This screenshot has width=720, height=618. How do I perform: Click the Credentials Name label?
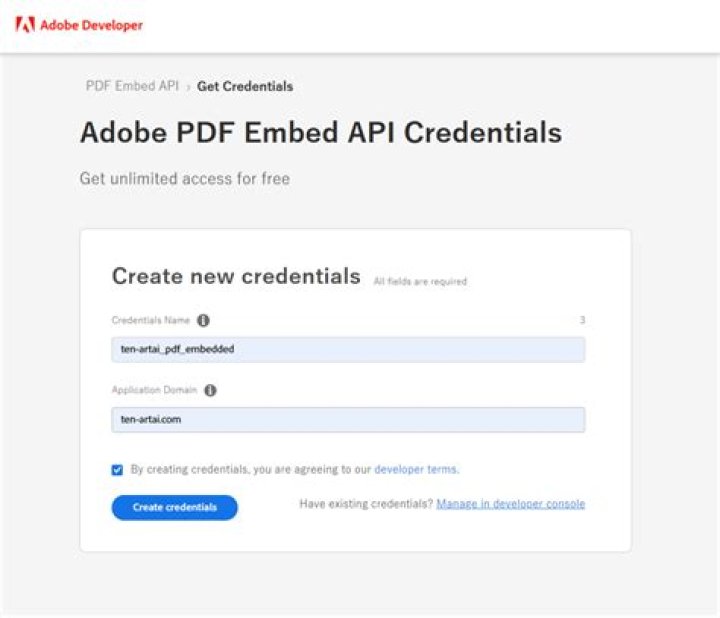(151, 320)
